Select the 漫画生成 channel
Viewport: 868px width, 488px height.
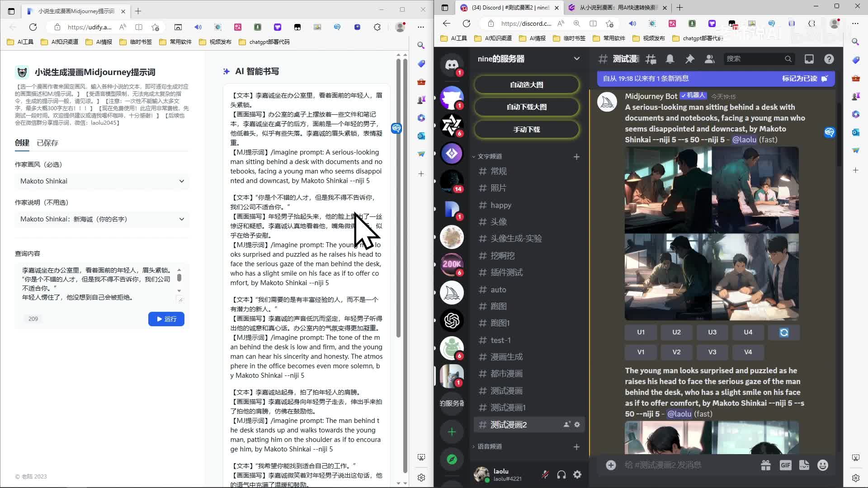[506, 357]
